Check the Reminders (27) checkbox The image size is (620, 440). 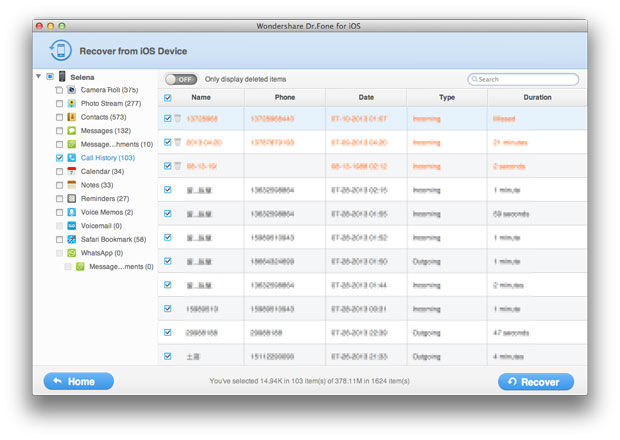pyautogui.click(x=59, y=198)
